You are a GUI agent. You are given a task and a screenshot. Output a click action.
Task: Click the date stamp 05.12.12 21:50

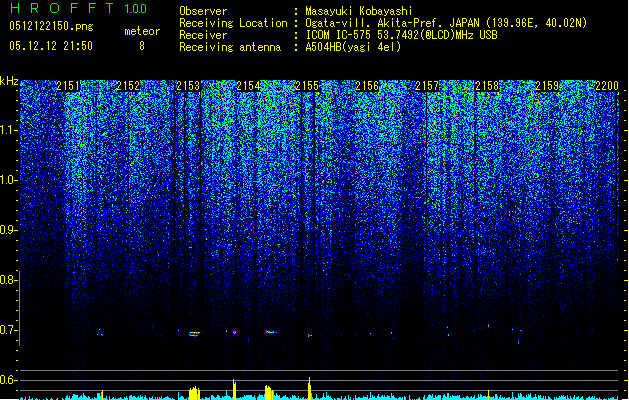[x=51, y=46]
